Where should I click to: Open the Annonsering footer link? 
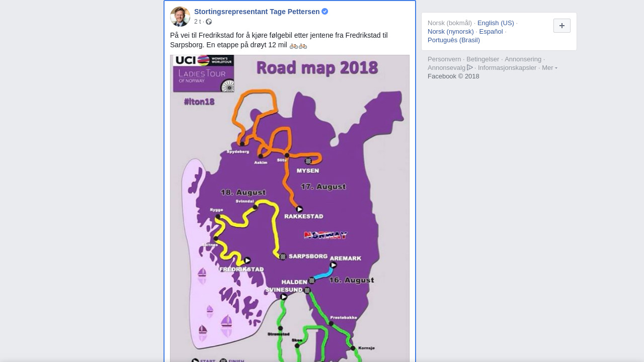pos(523,59)
